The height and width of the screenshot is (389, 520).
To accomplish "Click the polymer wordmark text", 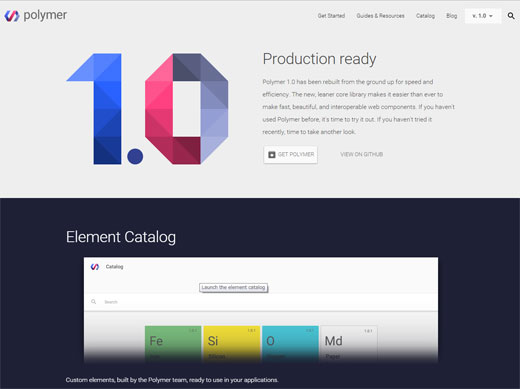I will pos(45,15).
